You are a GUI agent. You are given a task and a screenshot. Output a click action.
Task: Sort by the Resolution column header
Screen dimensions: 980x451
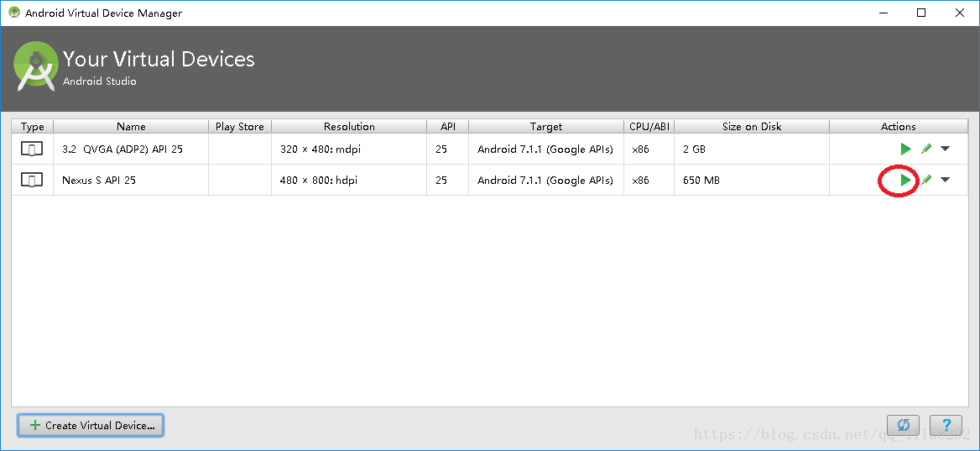point(349,126)
